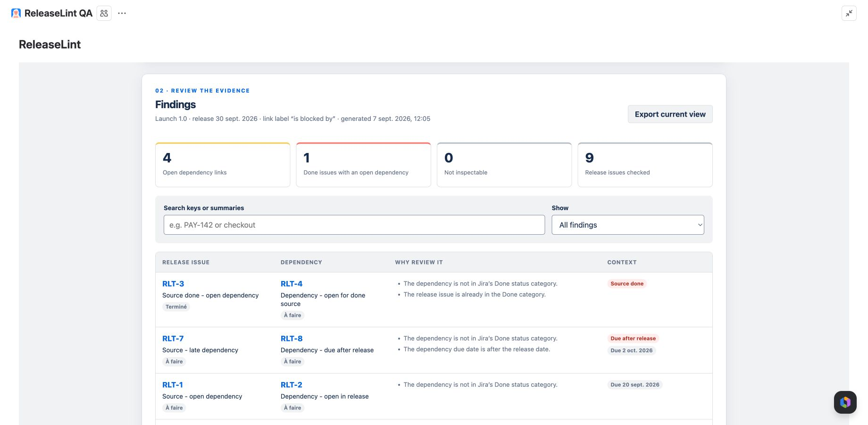Click 'The release issue is already in the Done category' reason

pyautogui.click(x=475, y=295)
